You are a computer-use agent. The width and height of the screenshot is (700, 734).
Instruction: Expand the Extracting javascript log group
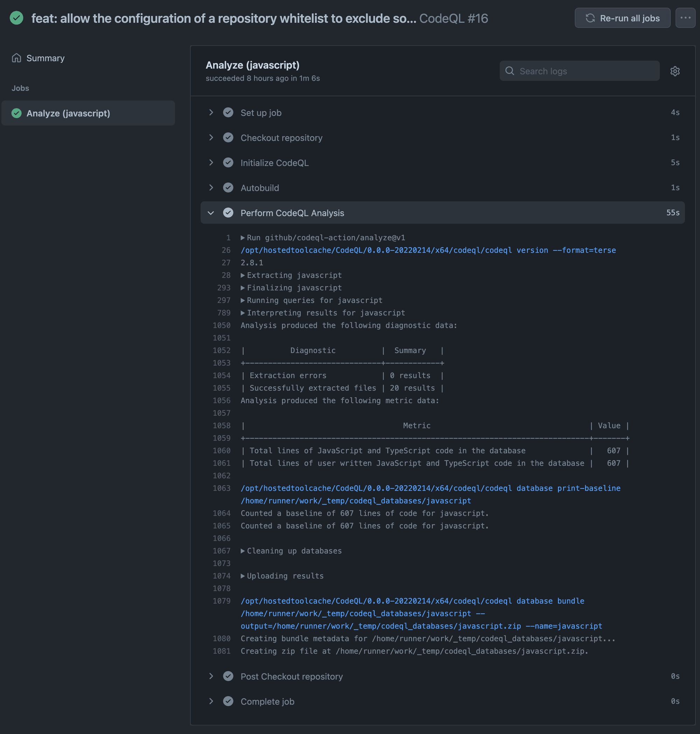(x=243, y=275)
